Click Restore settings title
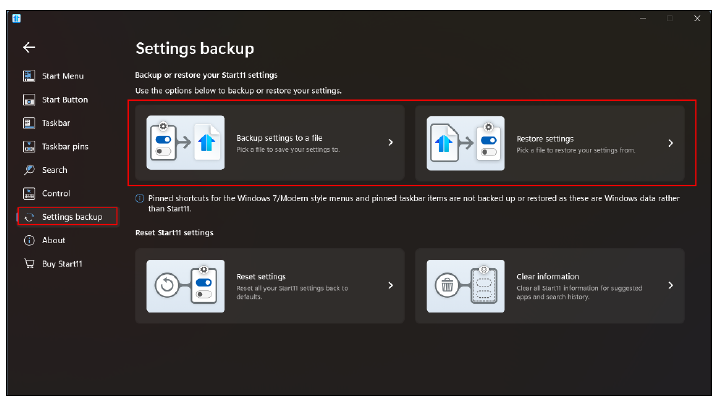 (x=545, y=139)
